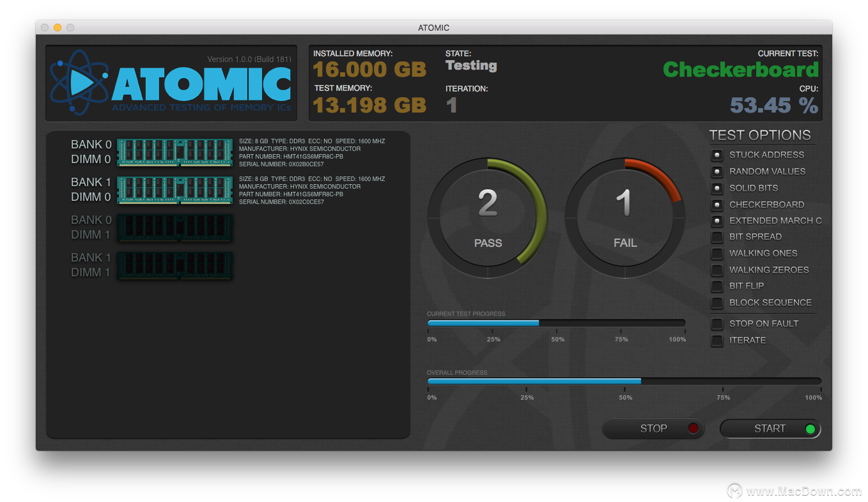Toggle the EXTENDED MARCH C checkbox
Image resolution: width=868 pixels, height=502 pixels.
coord(717,221)
